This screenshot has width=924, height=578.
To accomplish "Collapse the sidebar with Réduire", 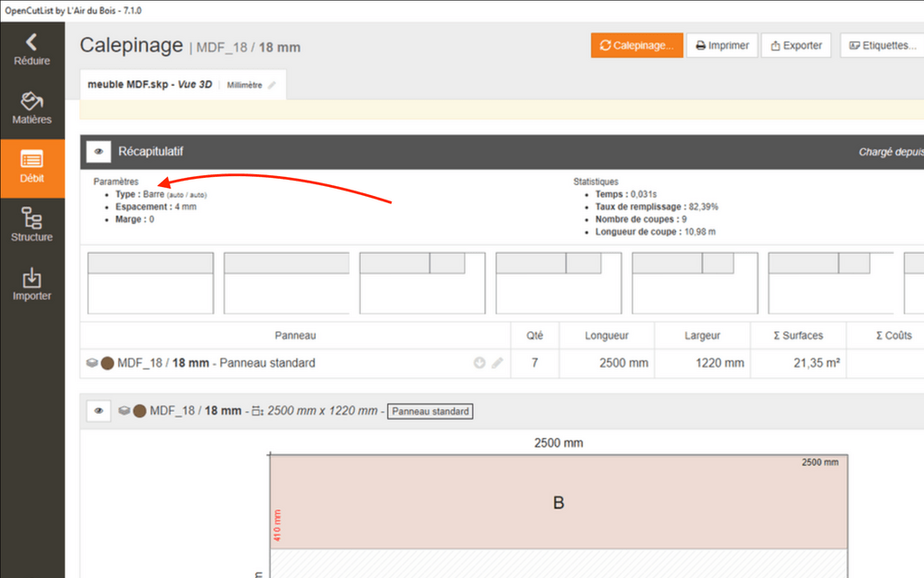I will click(x=32, y=50).
